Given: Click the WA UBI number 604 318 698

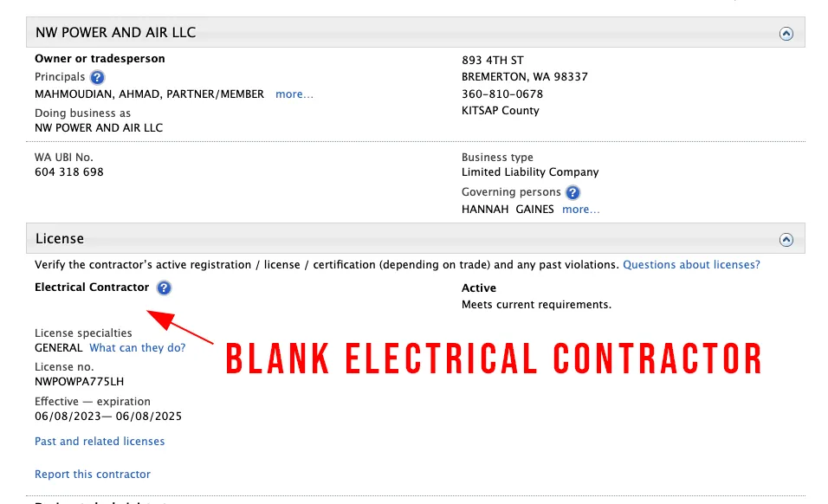Looking at the screenshot, I should click(69, 172).
